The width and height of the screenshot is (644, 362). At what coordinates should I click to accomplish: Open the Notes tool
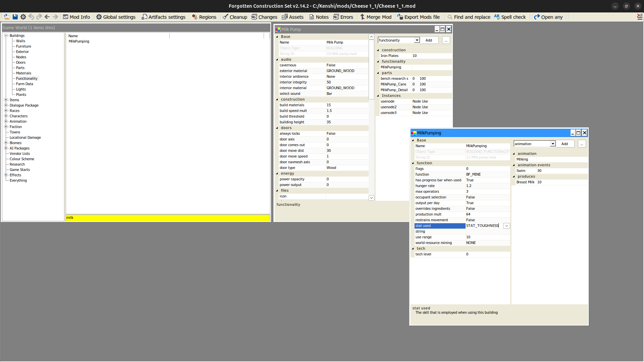coord(319,17)
